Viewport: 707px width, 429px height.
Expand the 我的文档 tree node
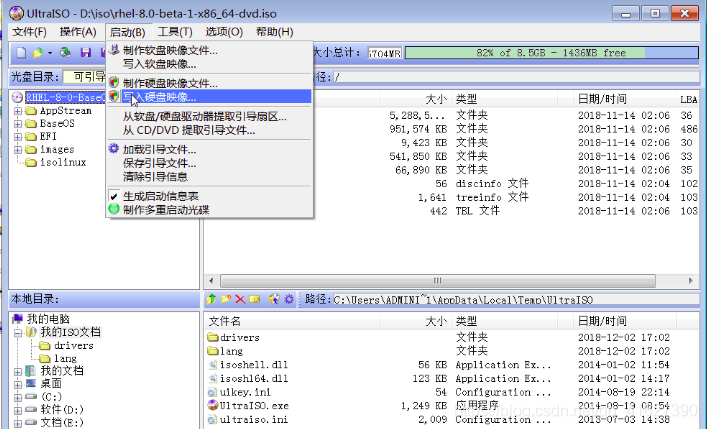[18, 371]
